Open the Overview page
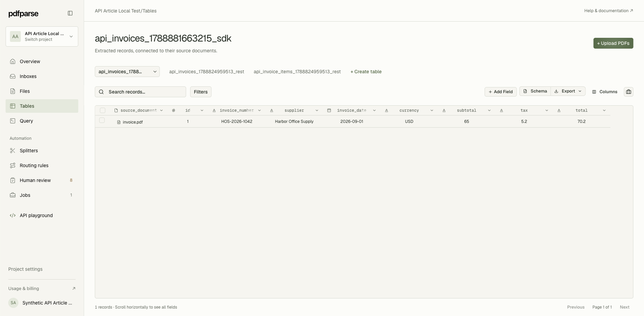 (x=42, y=61)
